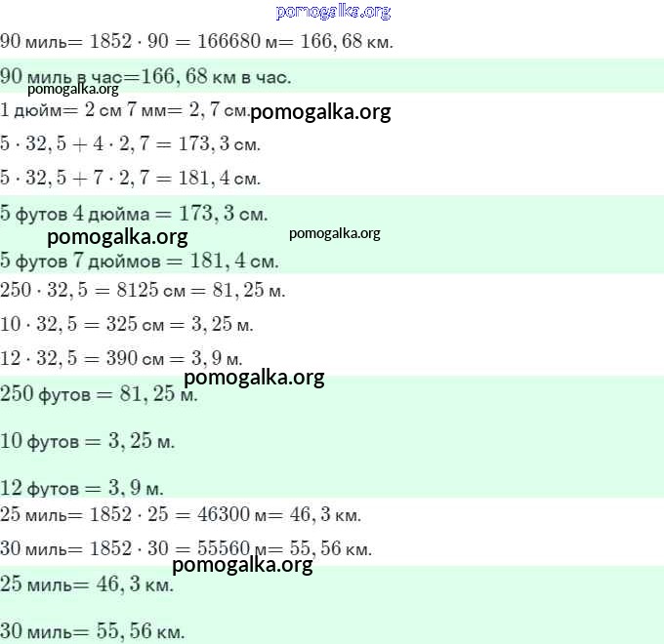This screenshot has width=664, height=644.
Task: Click the line 250 · 32,5 = 8125 см
Action: (143, 291)
